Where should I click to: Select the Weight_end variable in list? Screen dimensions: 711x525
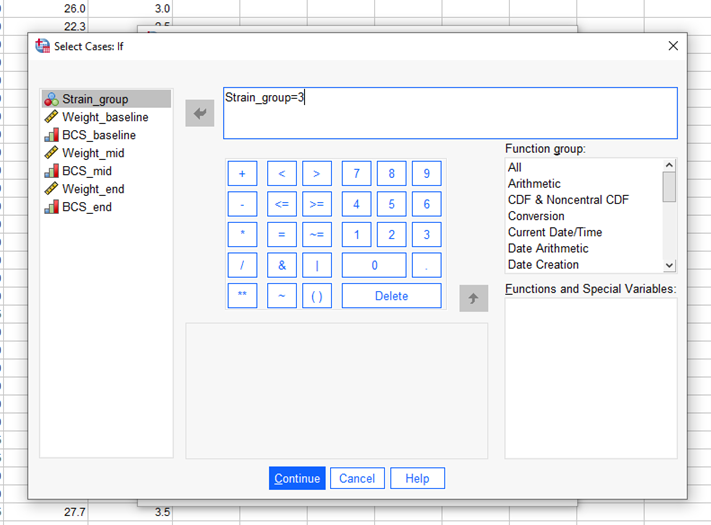click(93, 189)
